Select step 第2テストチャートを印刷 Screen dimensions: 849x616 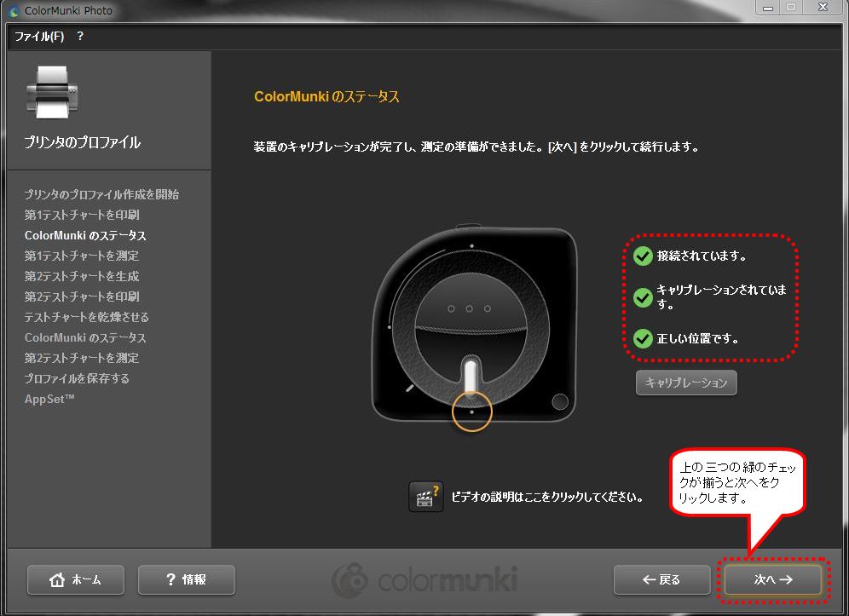click(x=82, y=296)
